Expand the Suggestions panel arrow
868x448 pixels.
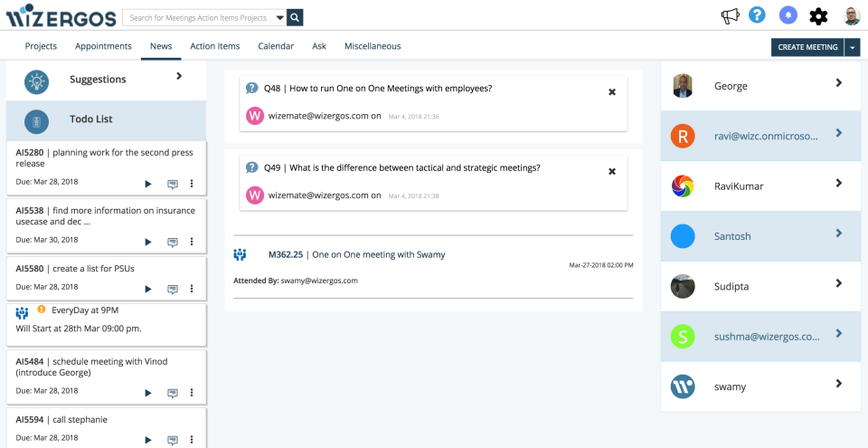[179, 77]
